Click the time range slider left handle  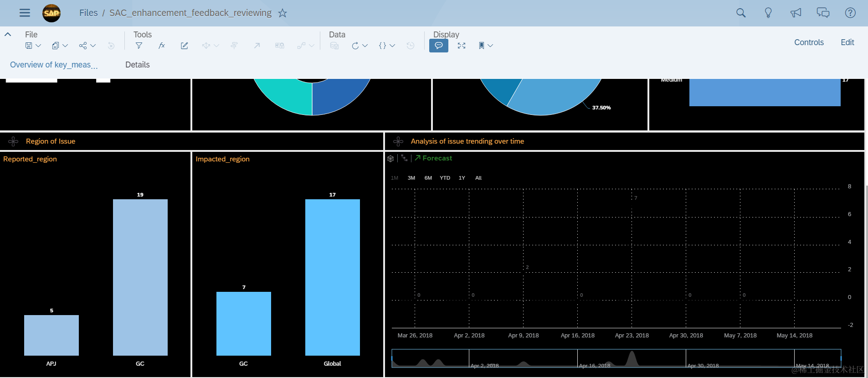392,358
